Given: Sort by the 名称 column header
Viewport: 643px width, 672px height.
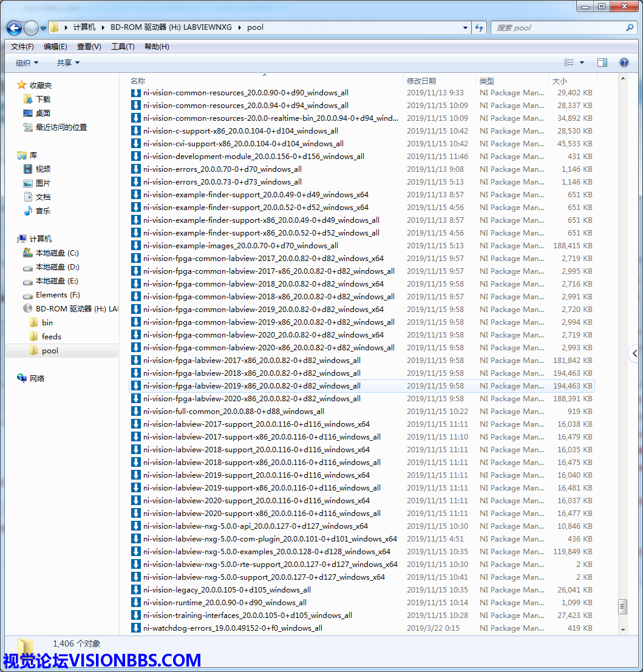Looking at the screenshot, I should coord(138,81).
